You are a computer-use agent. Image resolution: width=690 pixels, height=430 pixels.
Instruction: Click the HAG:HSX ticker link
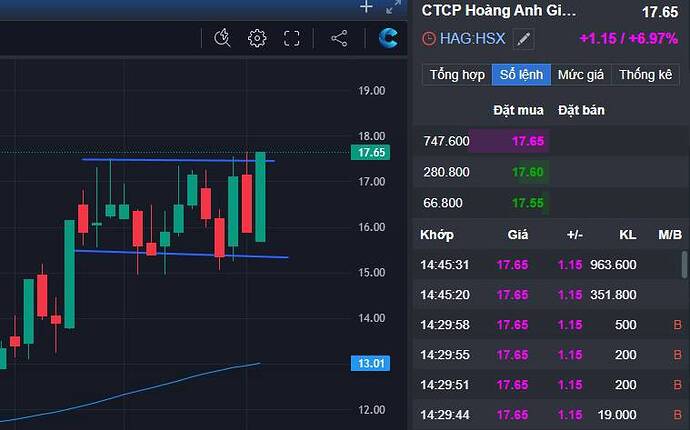point(472,39)
